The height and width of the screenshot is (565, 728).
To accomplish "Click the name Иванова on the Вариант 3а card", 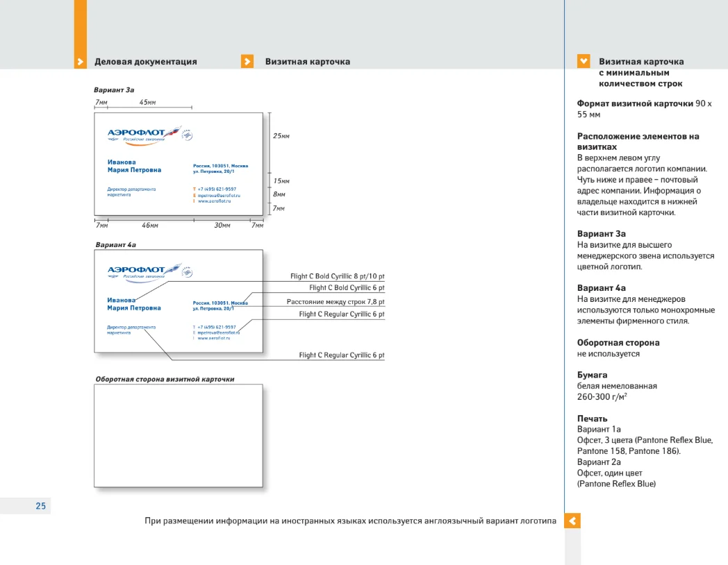I will coord(122,162).
